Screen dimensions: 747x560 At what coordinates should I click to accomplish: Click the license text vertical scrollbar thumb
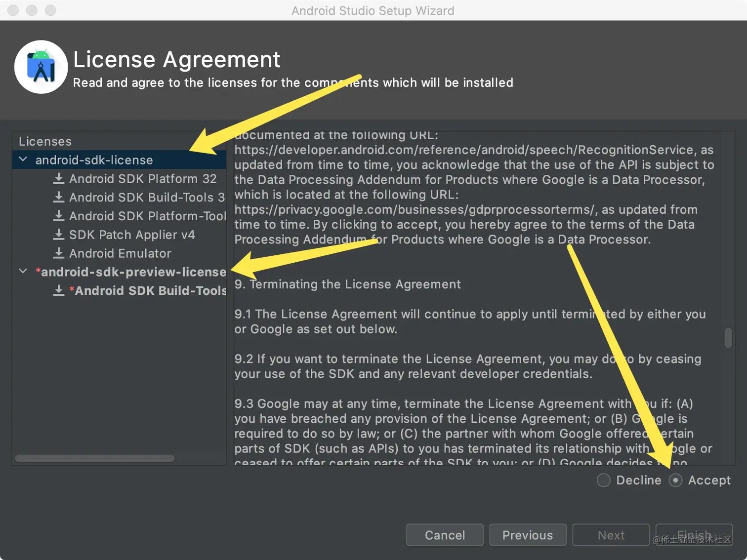point(728,338)
